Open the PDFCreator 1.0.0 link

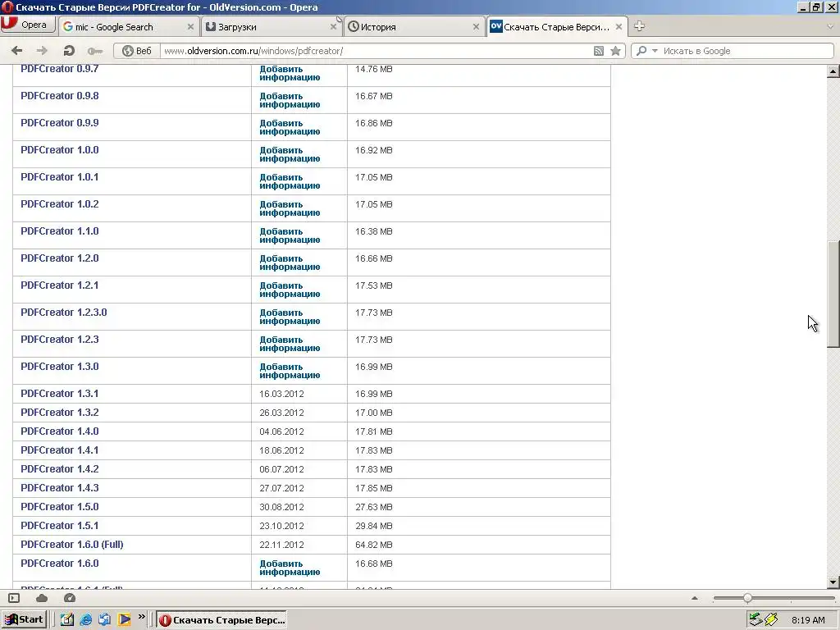coord(59,150)
